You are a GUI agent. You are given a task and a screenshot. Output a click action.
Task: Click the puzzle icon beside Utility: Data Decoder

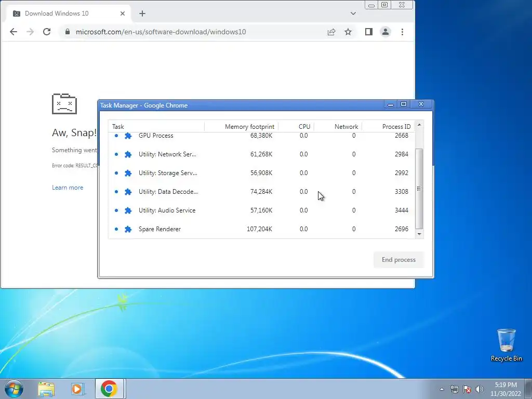click(128, 192)
